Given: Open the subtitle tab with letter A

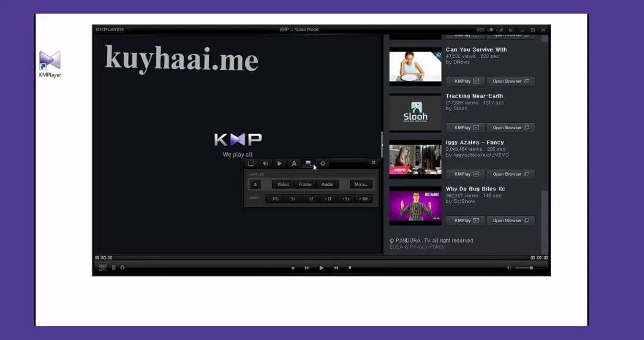Looking at the screenshot, I should (x=294, y=163).
